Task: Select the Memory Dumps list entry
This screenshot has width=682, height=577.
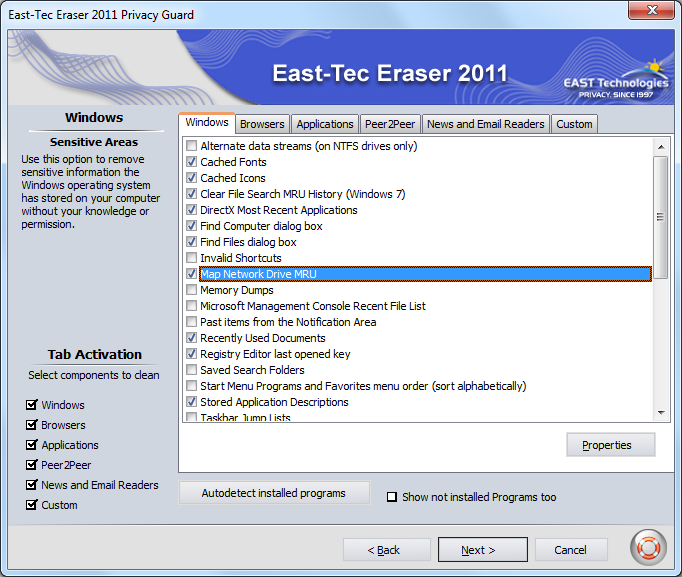Action: pos(237,290)
